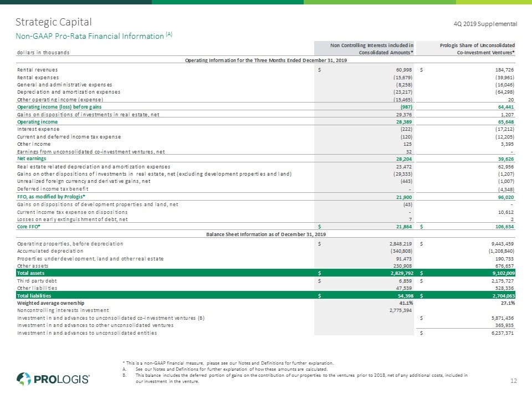Click the 'Balance Sheet Information as of December 31, 2019' heading
This screenshot has height=399, width=532.
point(266,234)
